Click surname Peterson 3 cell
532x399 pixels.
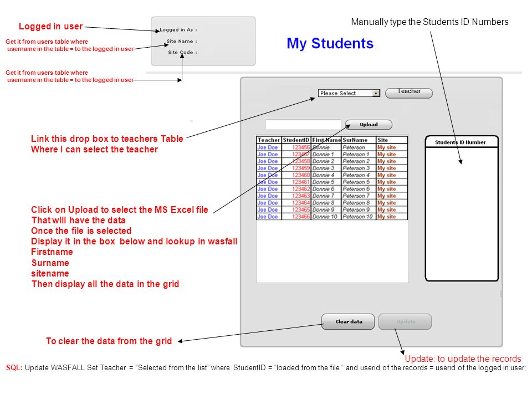pos(359,168)
